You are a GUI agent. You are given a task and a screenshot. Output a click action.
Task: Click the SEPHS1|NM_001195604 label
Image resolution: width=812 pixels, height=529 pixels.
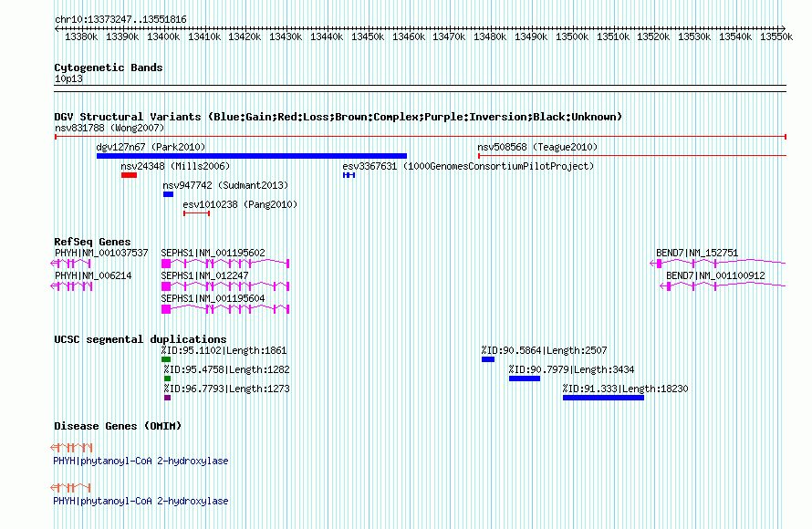click(213, 298)
